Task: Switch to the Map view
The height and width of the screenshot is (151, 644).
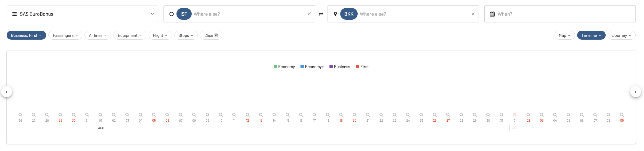Action: (x=564, y=35)
